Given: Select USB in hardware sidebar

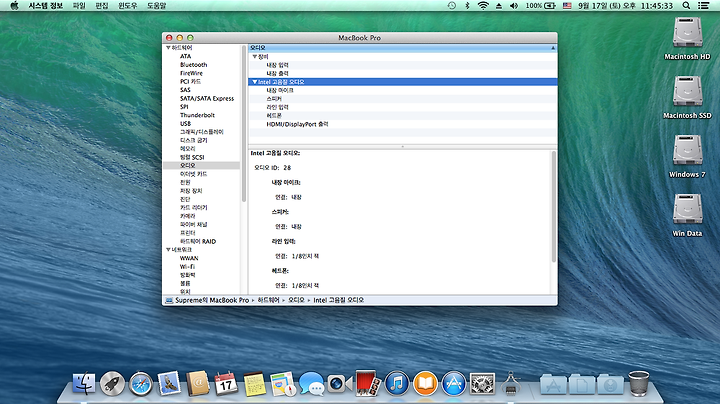Looking at the screenshot, I should 185,123.
